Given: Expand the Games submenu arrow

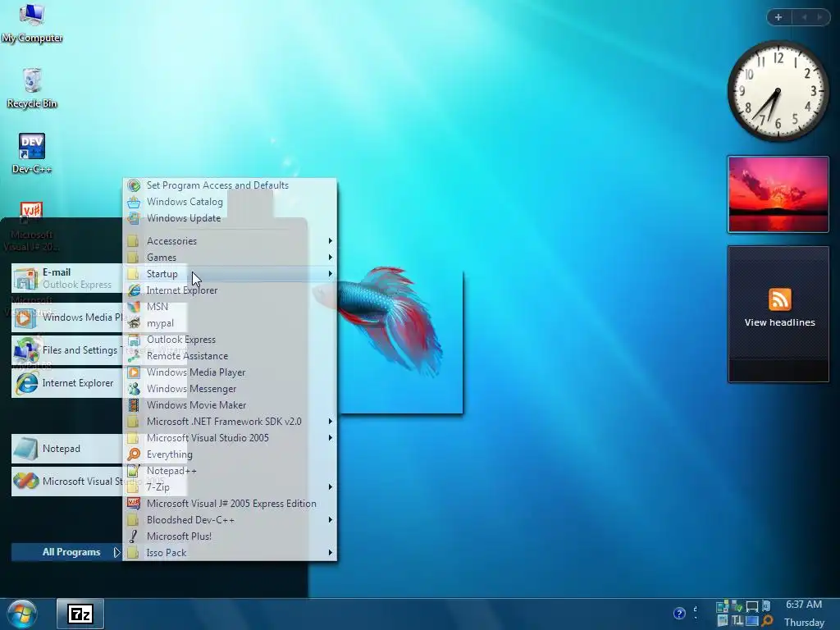Looking at the screenshot, I should click(x=331, y=257).
